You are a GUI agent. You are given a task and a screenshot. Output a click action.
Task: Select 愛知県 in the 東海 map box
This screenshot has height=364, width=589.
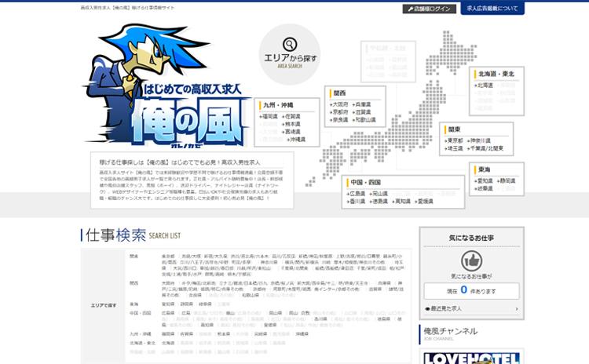point(487,180)
